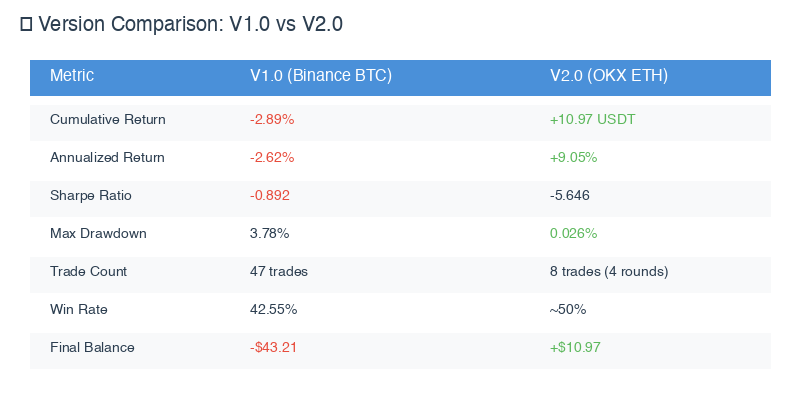
Task: Click the +9.05% annualized return value
Action: pos(574,158)
